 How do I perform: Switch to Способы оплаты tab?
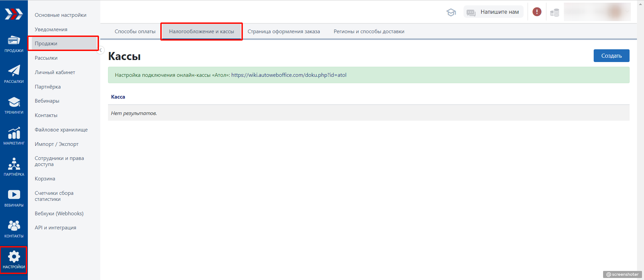coord(135,32)
